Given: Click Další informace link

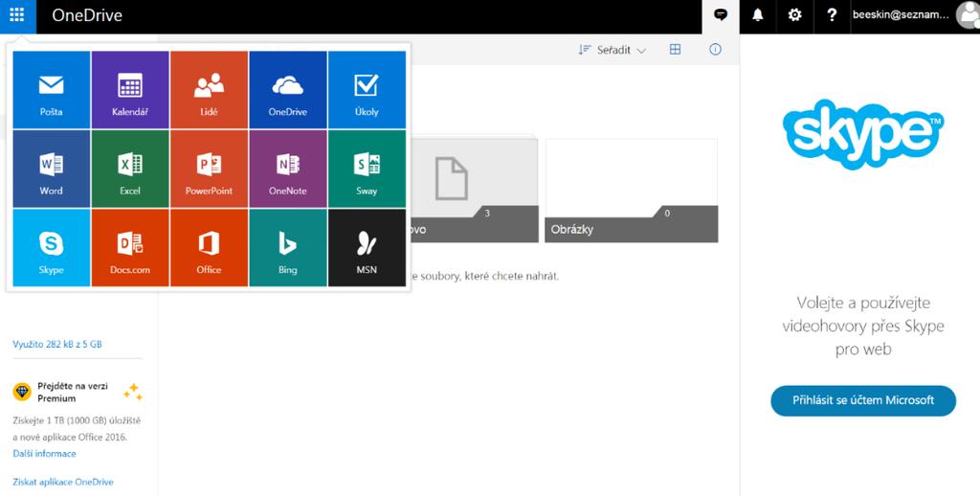Looking at the screenshot, I should click(44, 454).
